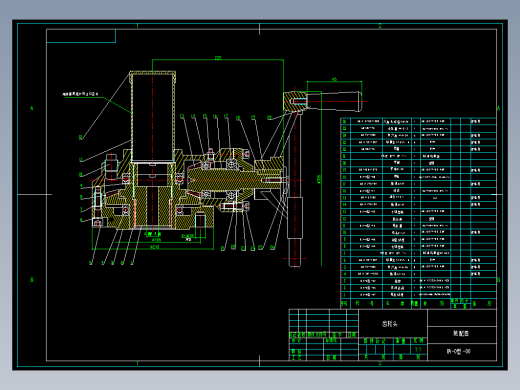Pick part balloon number 14
Image resolution: width=520 pixels, height=390 pixels.
point(193,116)
